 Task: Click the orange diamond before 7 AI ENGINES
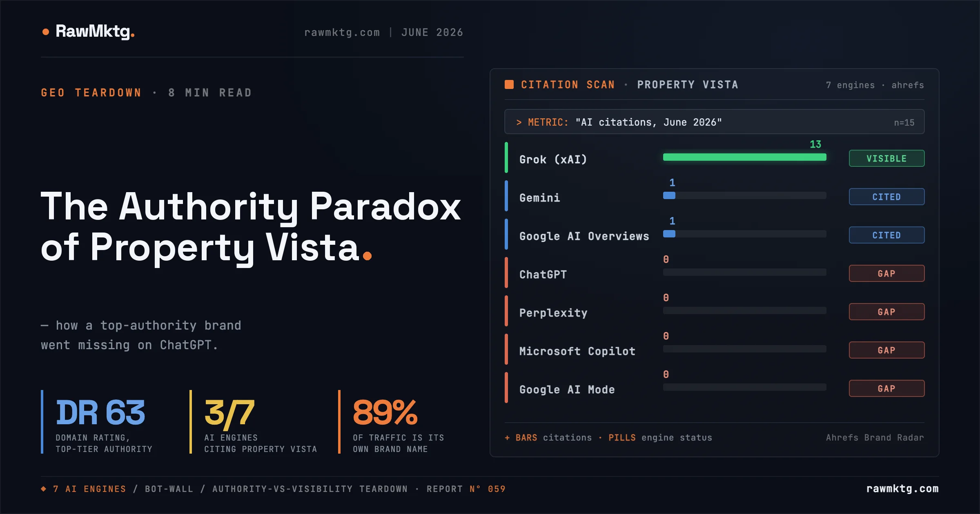pyautogui.click(x=44, y=489)
